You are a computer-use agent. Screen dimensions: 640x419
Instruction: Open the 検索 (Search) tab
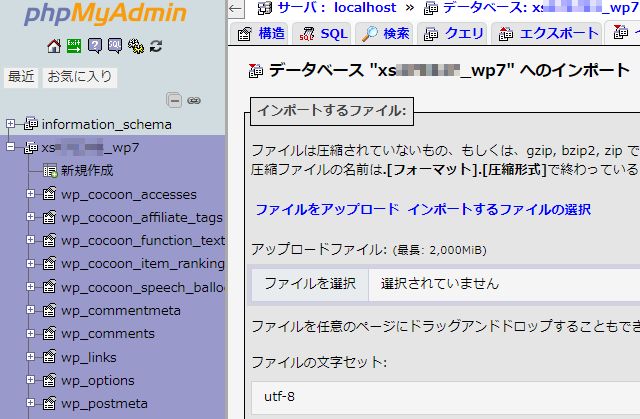[x=385, y=34]
